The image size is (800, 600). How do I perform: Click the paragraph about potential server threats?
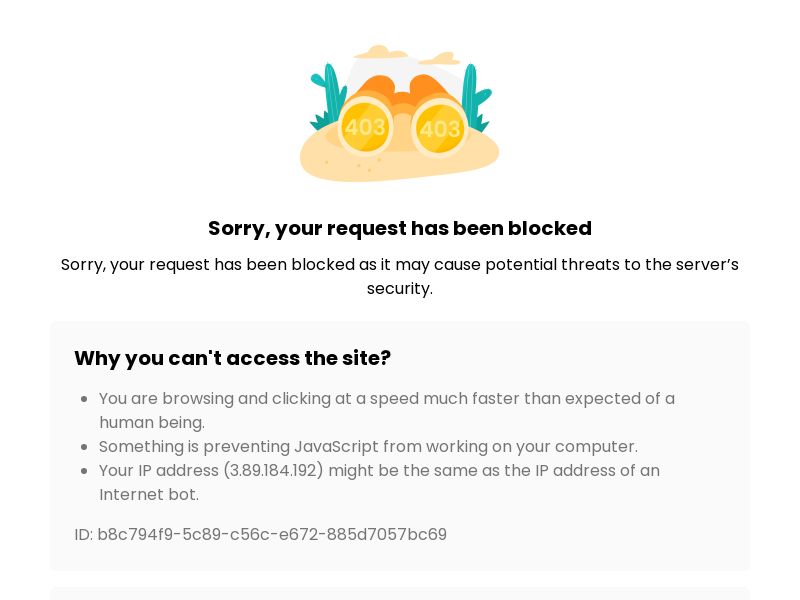coord(400,265)
